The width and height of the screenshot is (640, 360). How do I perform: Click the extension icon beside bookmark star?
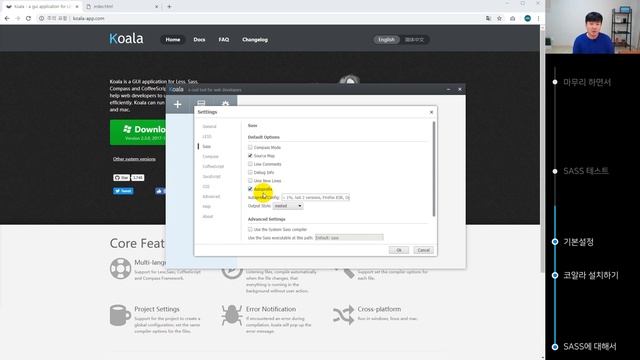[x=513, y=18]
